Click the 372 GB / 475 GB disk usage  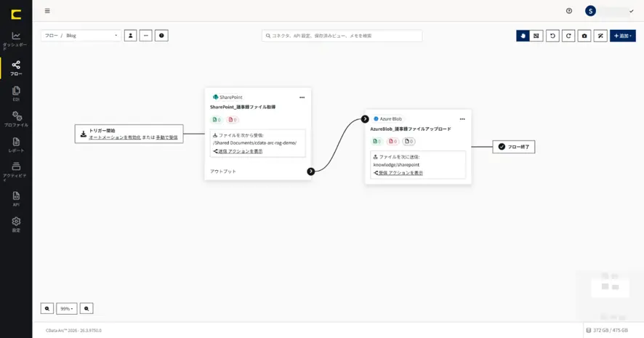(x=607, y=330)
